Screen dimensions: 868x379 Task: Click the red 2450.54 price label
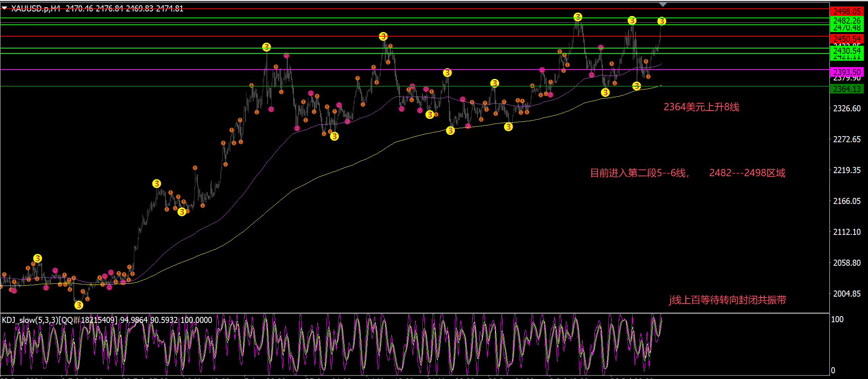click(x=847, y=39)
